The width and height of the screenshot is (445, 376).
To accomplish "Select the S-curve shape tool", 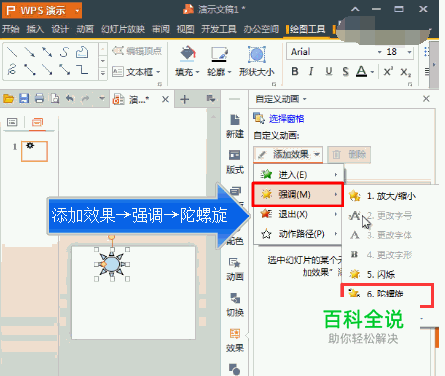I will pos(64,52).
